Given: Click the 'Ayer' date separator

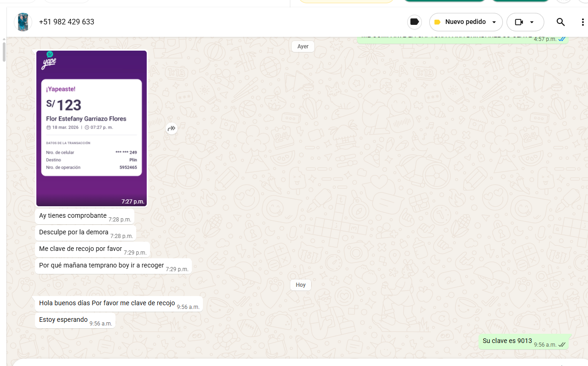Looking at the screenshot, I should (x=303, y=46).
